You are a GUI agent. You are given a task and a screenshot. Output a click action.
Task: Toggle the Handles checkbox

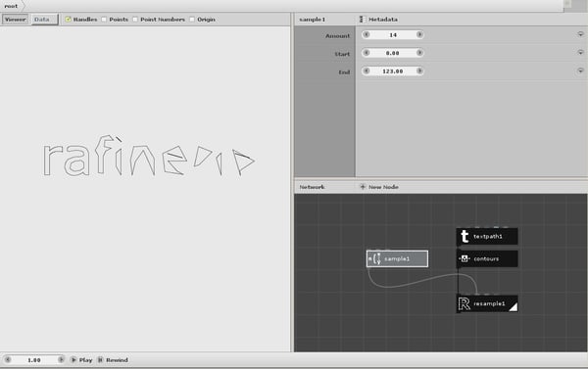(x=68, y=20)
